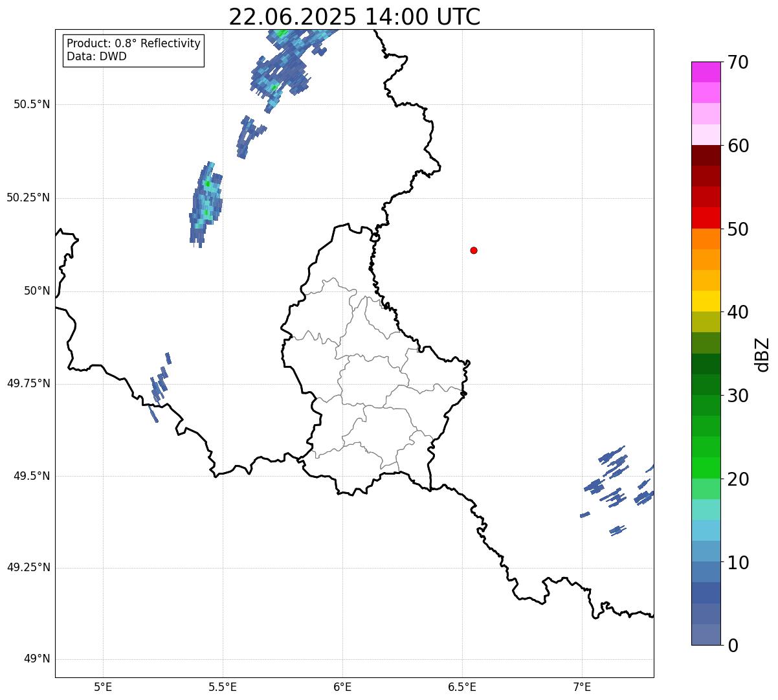Click the 7°E longitude tick label

click(582, 686)
